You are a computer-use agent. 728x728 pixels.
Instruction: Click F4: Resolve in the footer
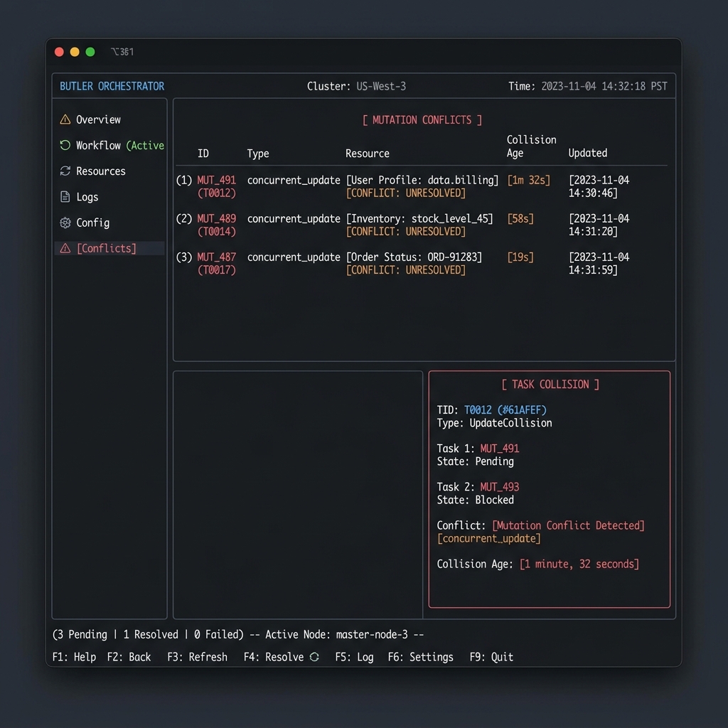click(x=274, y=657)
